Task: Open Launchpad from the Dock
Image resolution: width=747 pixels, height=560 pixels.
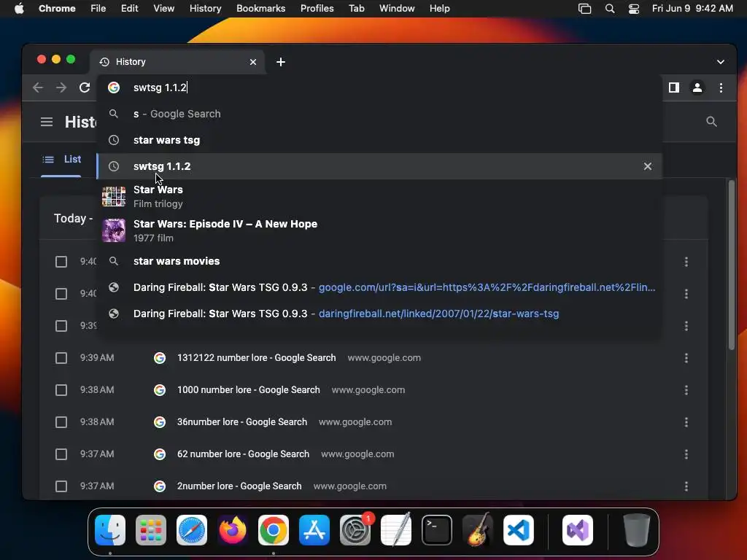Action: [x=151, y=530]
